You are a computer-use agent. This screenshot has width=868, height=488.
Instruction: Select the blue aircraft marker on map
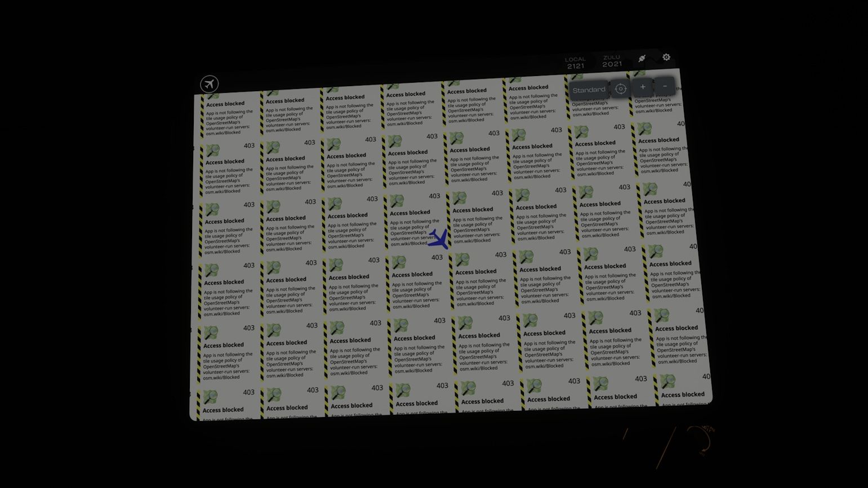439,239
